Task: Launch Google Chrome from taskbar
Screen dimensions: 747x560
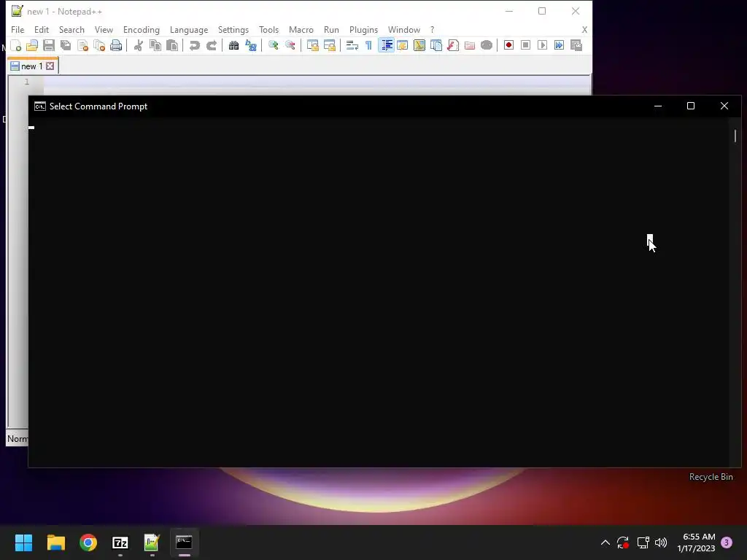Action: click(88, 542)
